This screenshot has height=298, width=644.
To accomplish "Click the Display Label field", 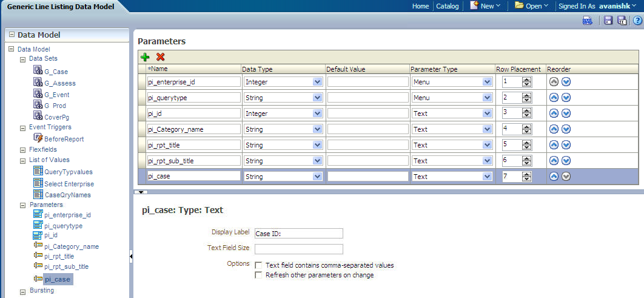I will 298,234.
